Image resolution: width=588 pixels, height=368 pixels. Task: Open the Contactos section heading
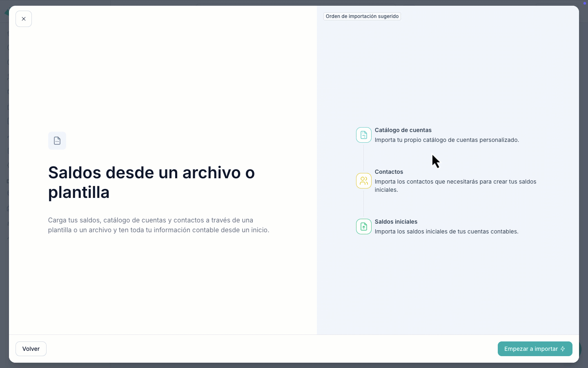coord(389,172)
